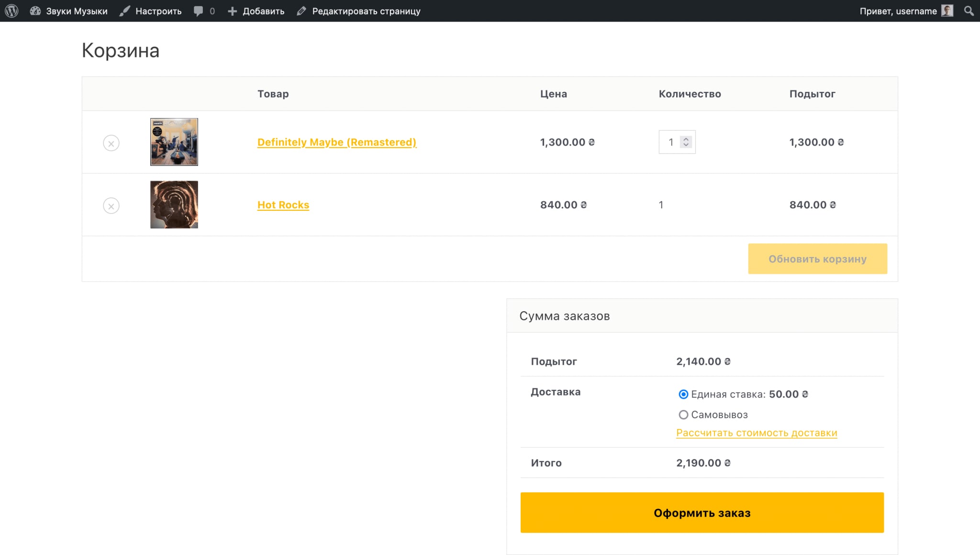Click the 1,300.00 ₴ subtotal of Definitely Maybe
980x555 pixels.
[817, 142]
